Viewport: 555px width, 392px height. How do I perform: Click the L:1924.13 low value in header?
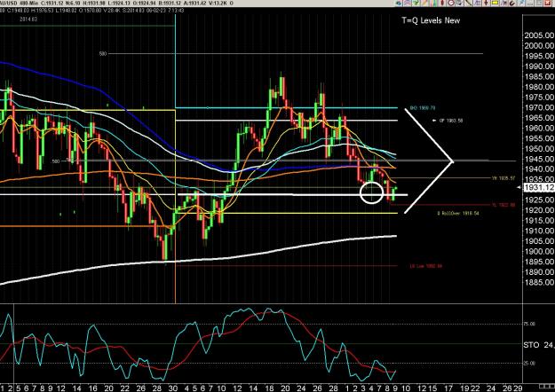(121, 3)
